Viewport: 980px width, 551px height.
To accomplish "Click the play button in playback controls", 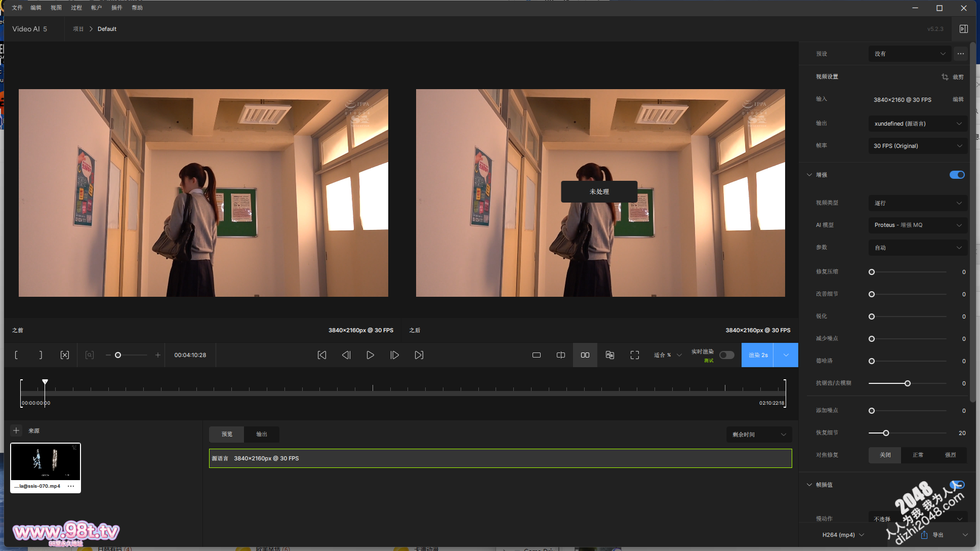I will coord(370,355).
